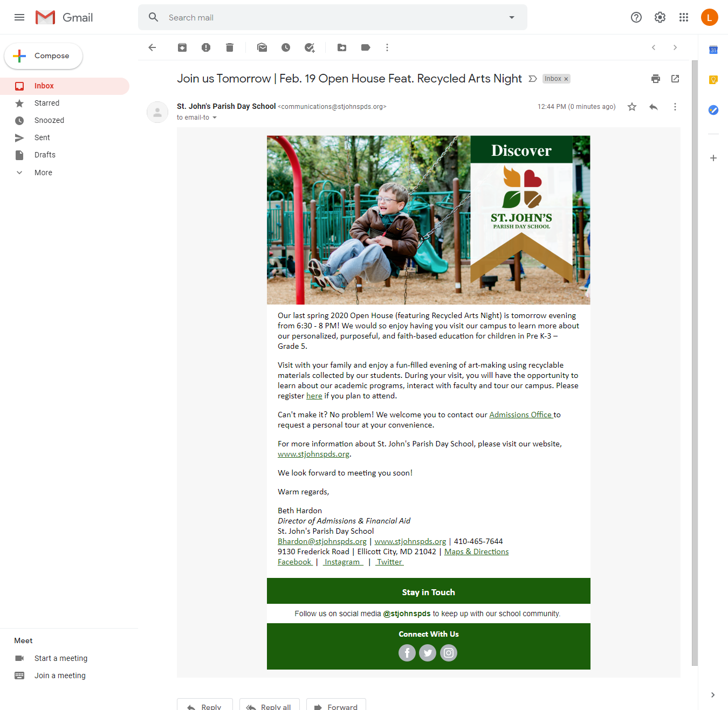
Task: Reply using the arrow icon in header
Action: pyautogui.click(x=654, y=107)
